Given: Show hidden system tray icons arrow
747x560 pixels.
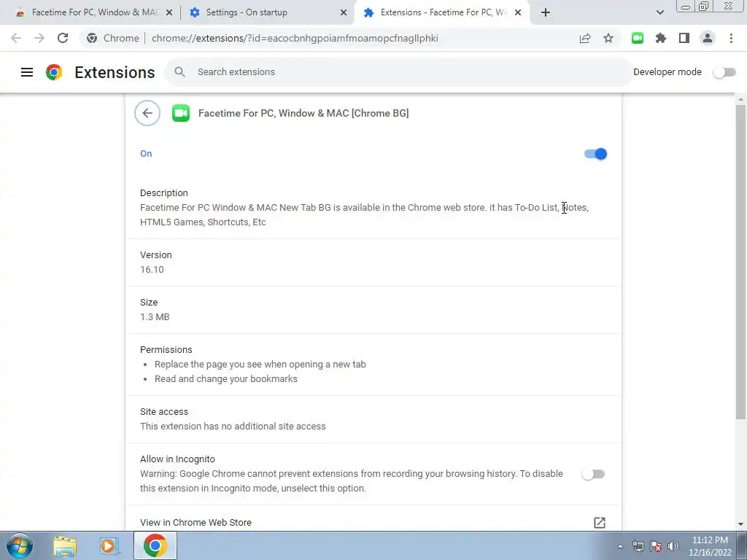Looking at the screenshot, I should point(620,546).
